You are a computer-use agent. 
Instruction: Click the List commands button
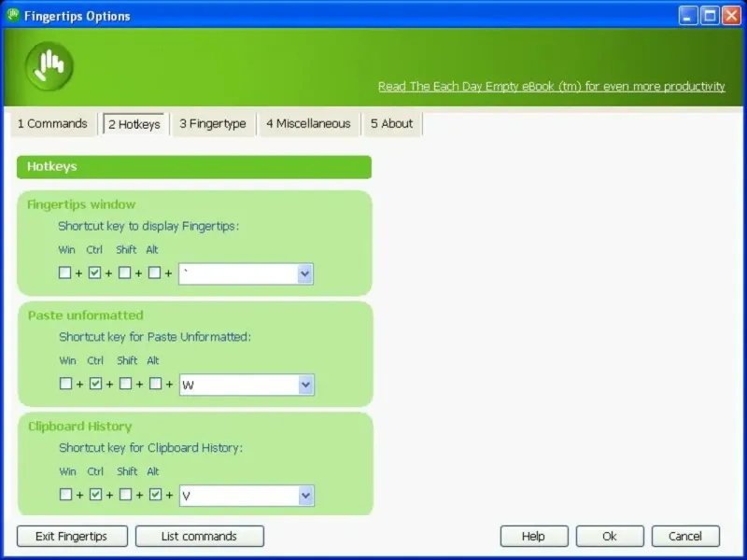[x=200, y=536]
